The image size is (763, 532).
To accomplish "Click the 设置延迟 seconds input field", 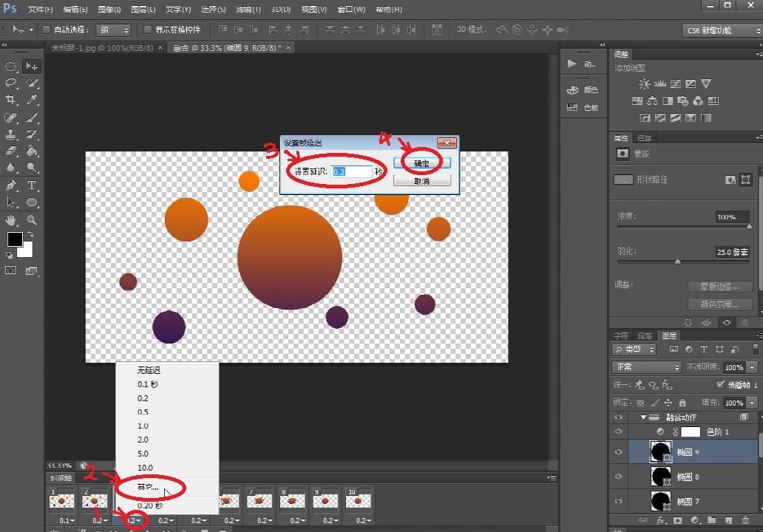I will (x=351, y=171).
